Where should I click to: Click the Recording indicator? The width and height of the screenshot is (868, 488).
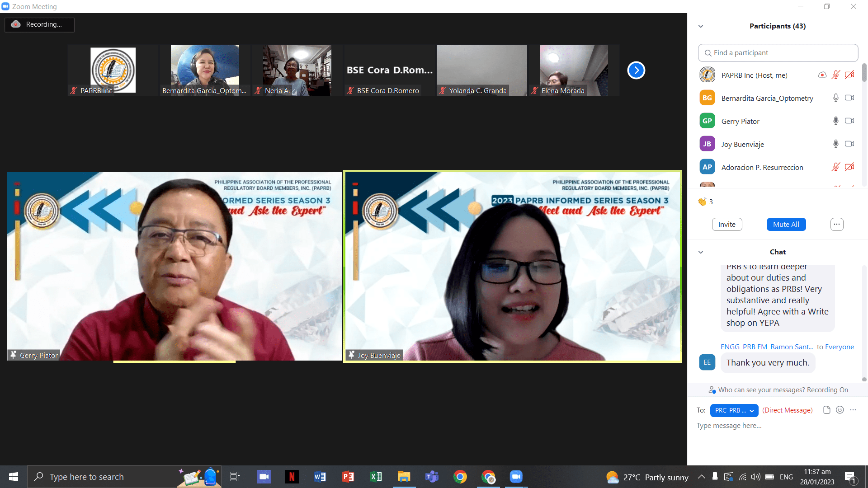[39, 24]
